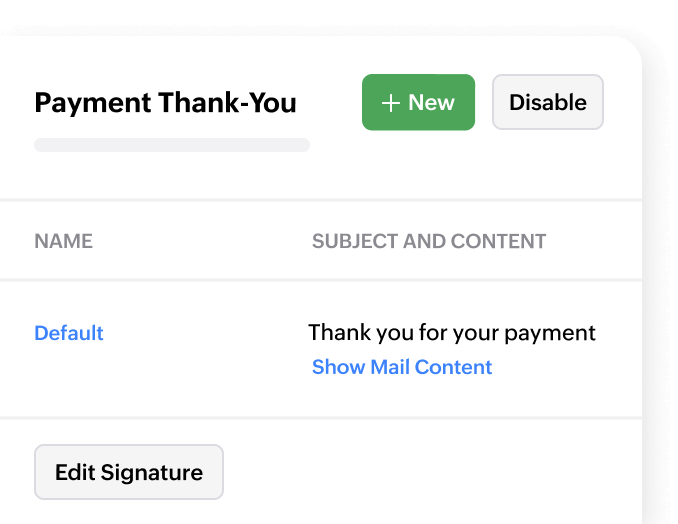Image resolution: width=678 pixels, height=524 pixels.
Task: Expand the mail content preview
Action: coord(402,367)
